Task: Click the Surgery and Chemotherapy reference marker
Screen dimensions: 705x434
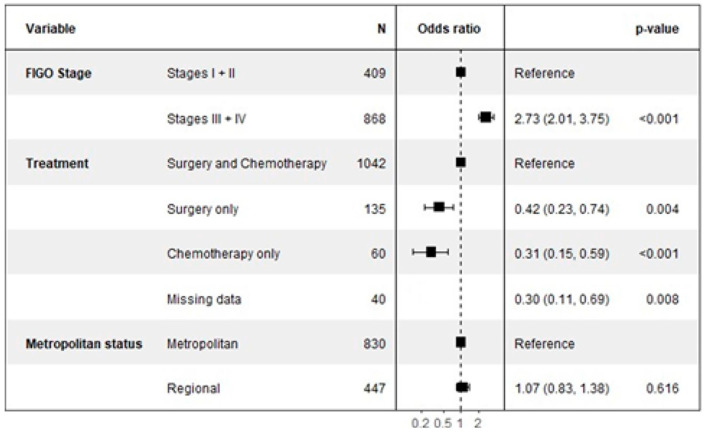Action: [x=460, y=162]
